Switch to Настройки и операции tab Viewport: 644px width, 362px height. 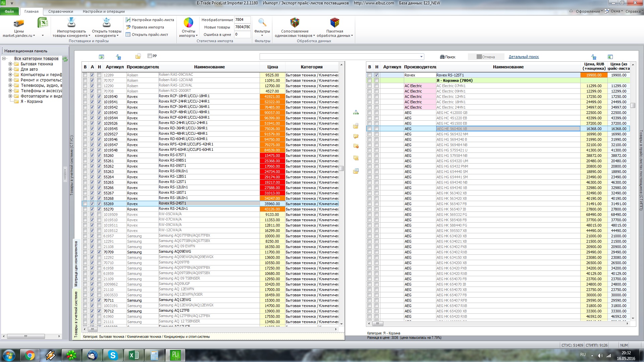click(x=104, y=11)
